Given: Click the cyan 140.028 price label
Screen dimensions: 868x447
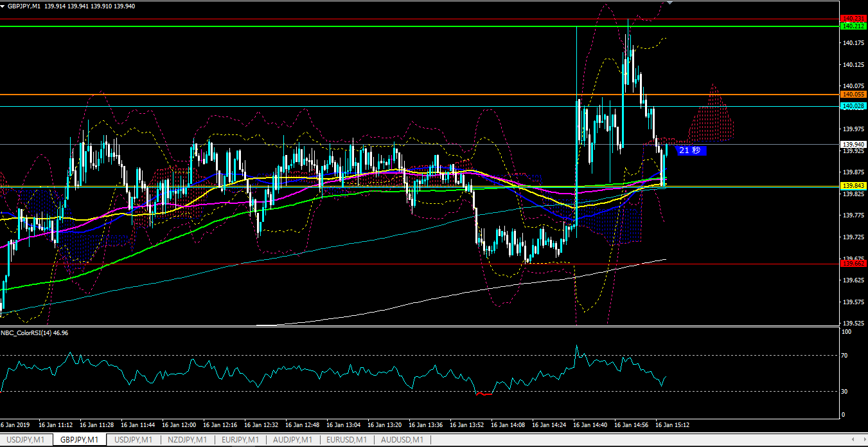Looking at the screenshot, I should pyautogui.click(x=854, y=105).
